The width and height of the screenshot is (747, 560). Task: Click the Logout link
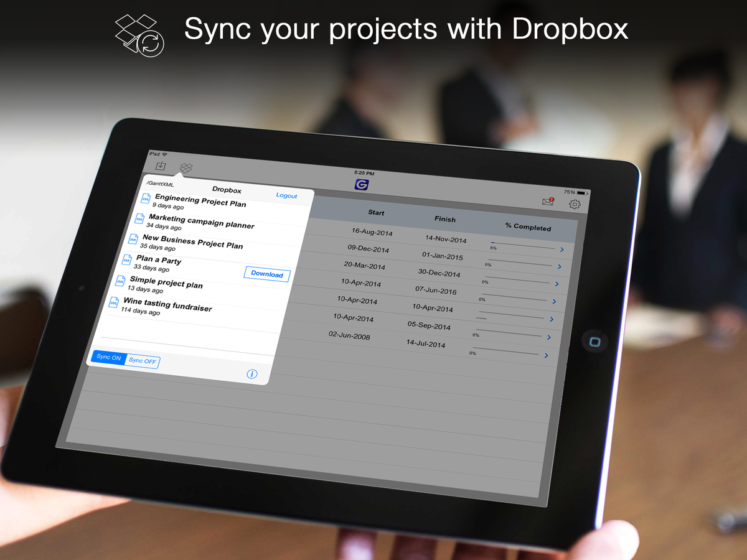pyautogui.click(x=287, y=195)
